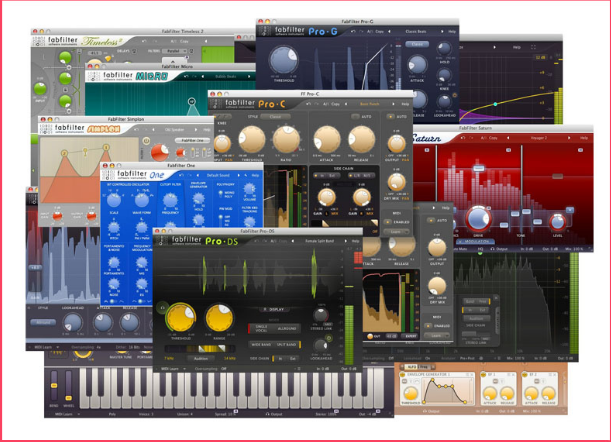This screenshot has width=611, height=442.
Task: Select Allround mode in Pro-DS
Action: (x=287, y=328)
